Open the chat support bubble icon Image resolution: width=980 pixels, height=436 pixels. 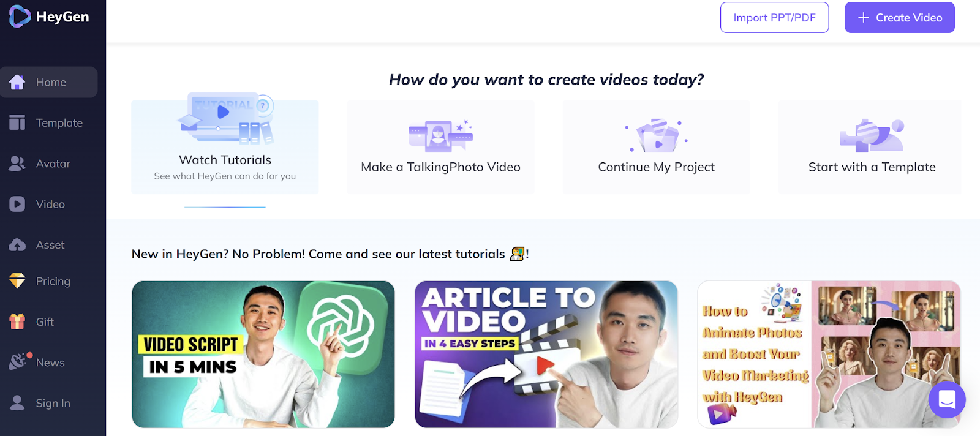coord(947,399)
